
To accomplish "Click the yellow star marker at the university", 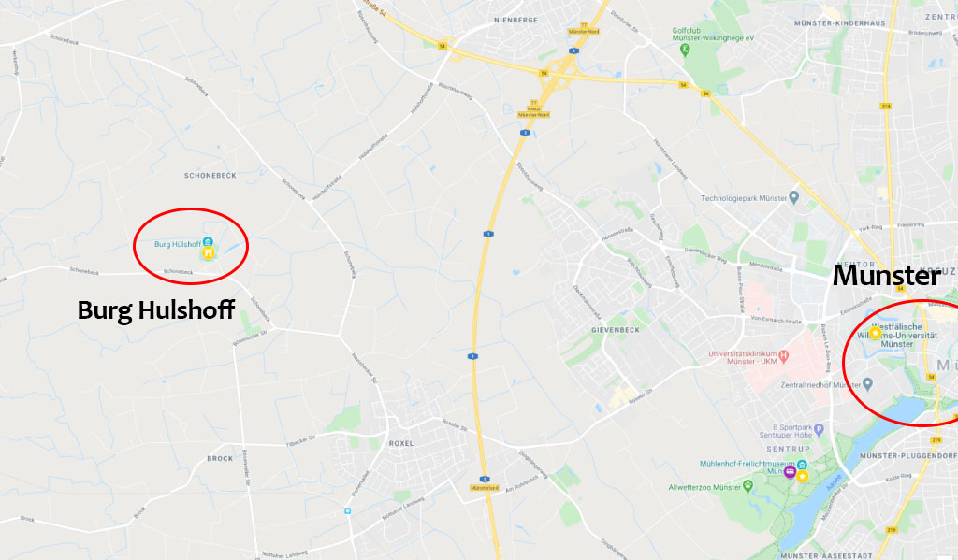I will tap(875, 333).
